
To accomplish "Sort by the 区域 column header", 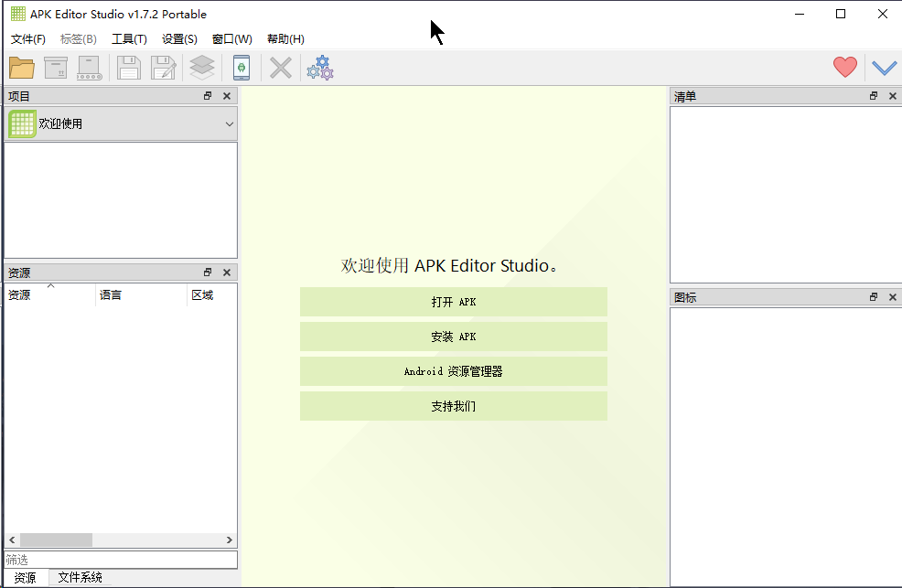I will 211,294.
